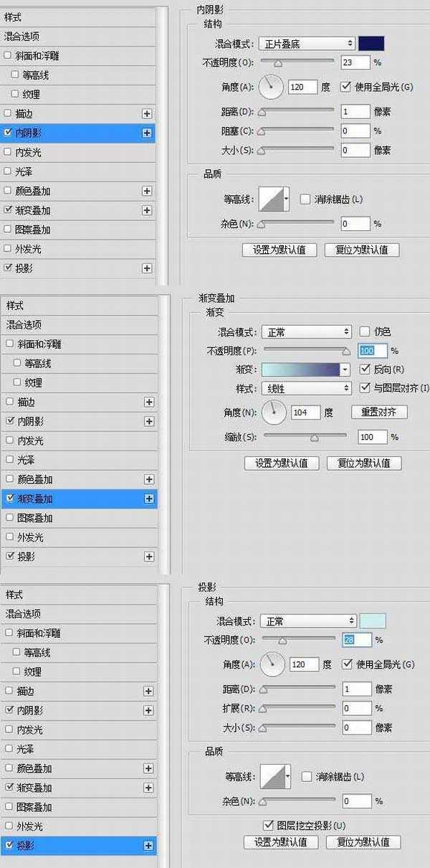
Task: Open 混合模式 dropdown in 渐变叠加 settings
Action: click(x=307, y=332)
